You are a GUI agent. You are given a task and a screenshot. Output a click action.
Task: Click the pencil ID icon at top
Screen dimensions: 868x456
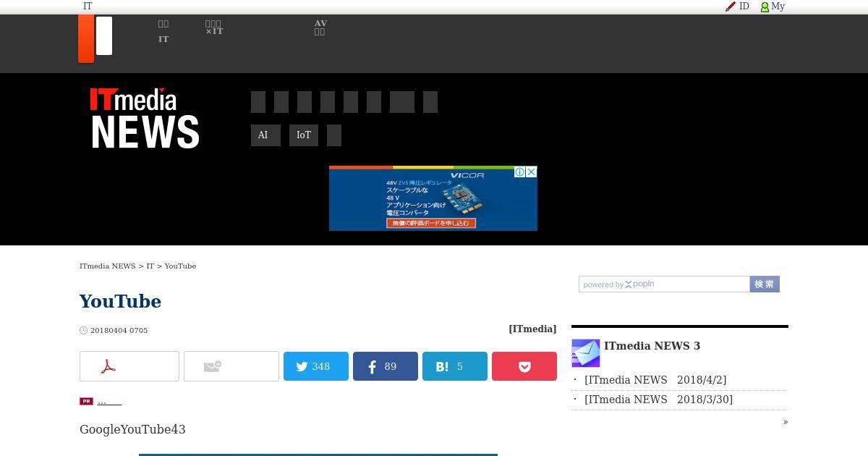(x=731, y=7)
